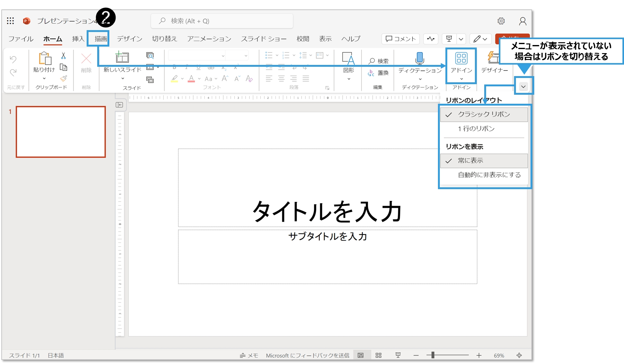
Task: Open the app launcher waffle icon
Action: pos(10,21)
